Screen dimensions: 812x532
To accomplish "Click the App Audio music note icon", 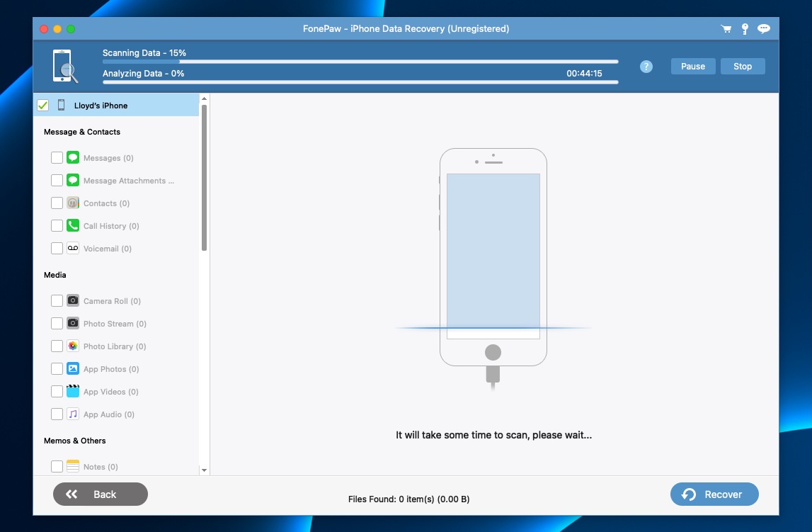I will click(73, 414).
